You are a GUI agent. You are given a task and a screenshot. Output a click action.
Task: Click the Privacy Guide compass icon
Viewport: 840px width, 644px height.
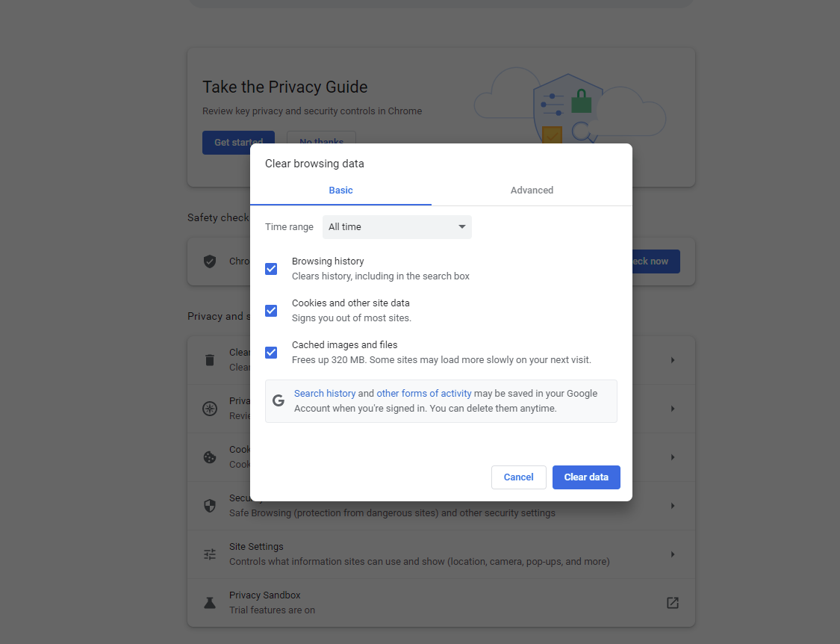pos(210,409)
